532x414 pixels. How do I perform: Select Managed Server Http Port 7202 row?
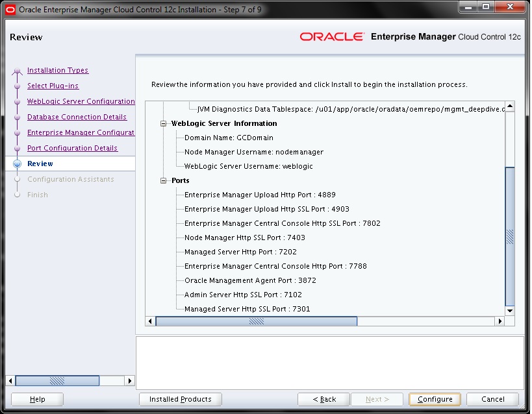[x=240, y=252]
